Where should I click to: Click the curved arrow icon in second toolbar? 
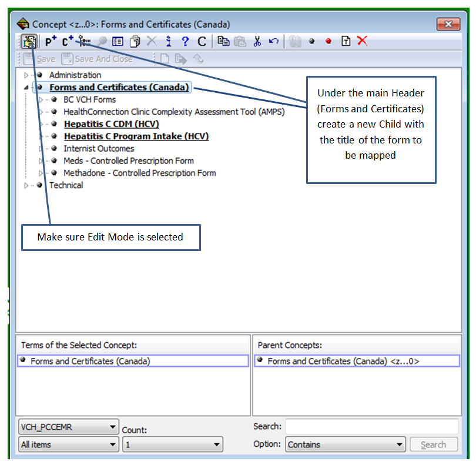198,59
